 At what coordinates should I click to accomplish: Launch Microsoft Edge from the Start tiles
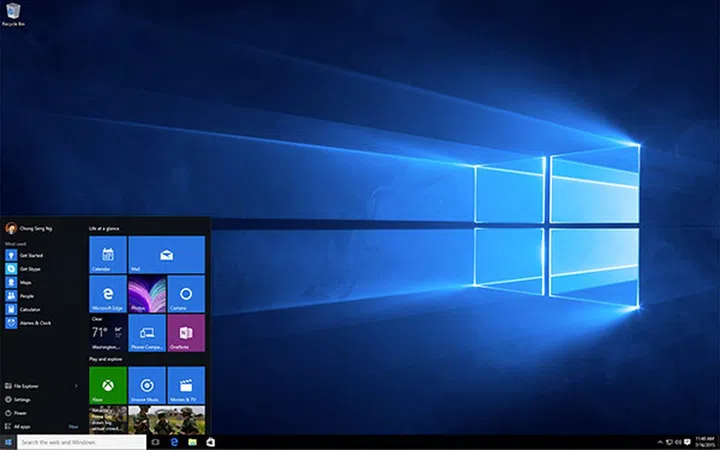pos(108,294)
